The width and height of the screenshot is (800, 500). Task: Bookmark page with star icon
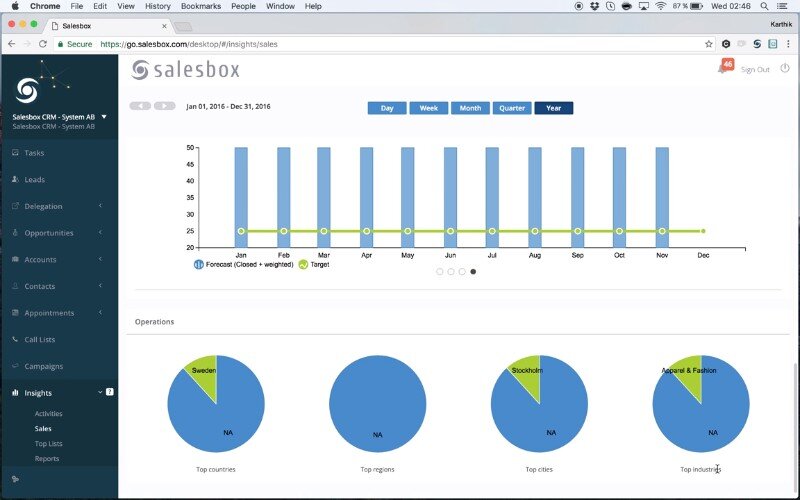(x=708, y=44)
